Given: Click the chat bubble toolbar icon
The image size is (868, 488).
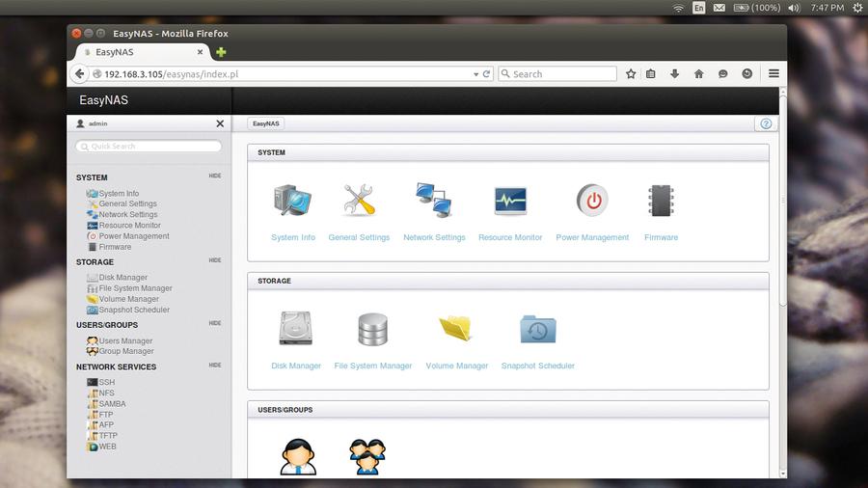Looking at the screenshot, I should (x=723, y=73).
